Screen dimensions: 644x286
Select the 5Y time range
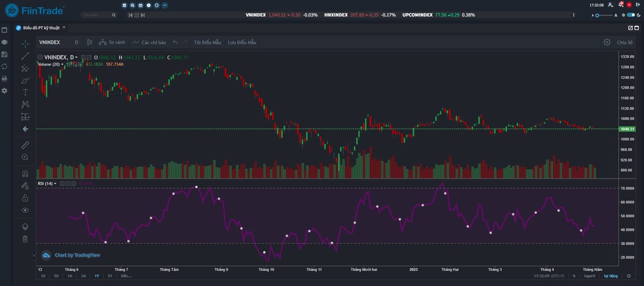(110, 276)
